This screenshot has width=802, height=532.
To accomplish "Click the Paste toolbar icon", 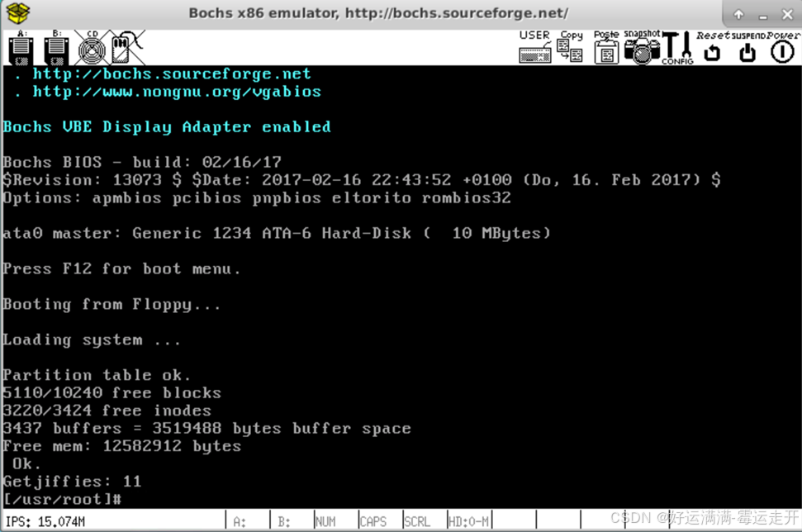I will point(606,46).
